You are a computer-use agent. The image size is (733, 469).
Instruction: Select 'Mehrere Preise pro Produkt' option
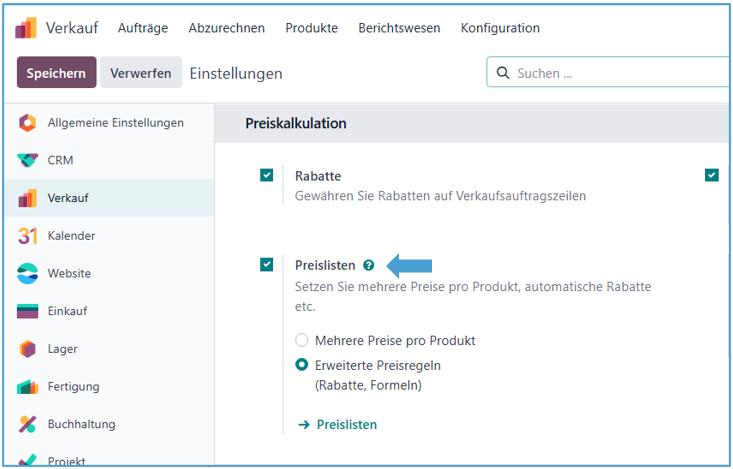pos(302,340)
